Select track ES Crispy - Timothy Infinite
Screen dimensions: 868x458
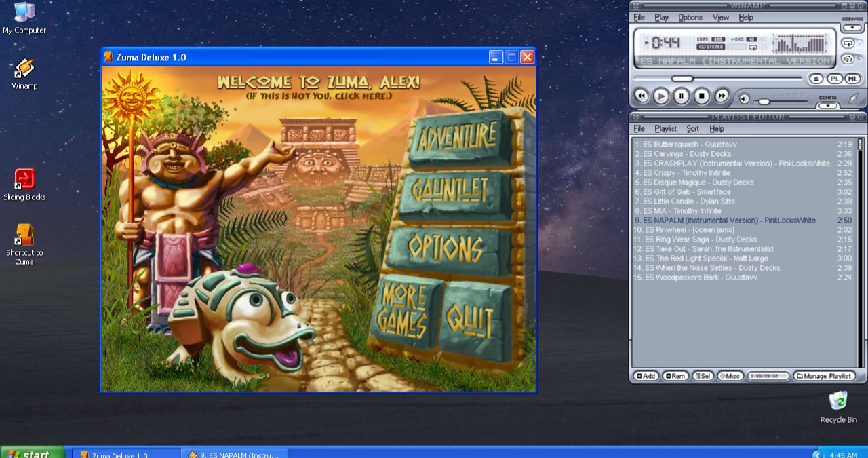coord(743,173)
